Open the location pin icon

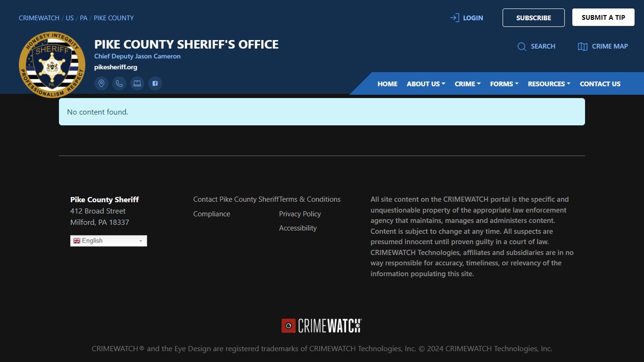[101, 83]
